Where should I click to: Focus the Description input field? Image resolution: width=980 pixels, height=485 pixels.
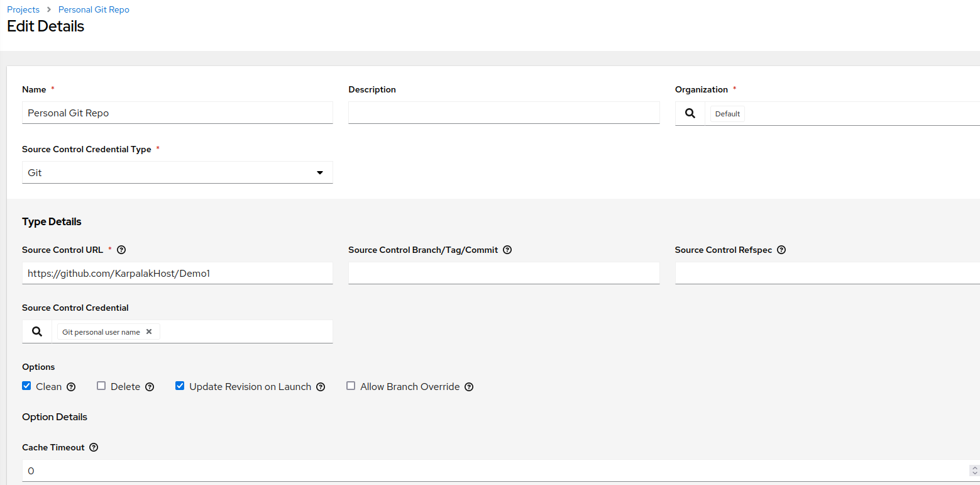point(504,113)
